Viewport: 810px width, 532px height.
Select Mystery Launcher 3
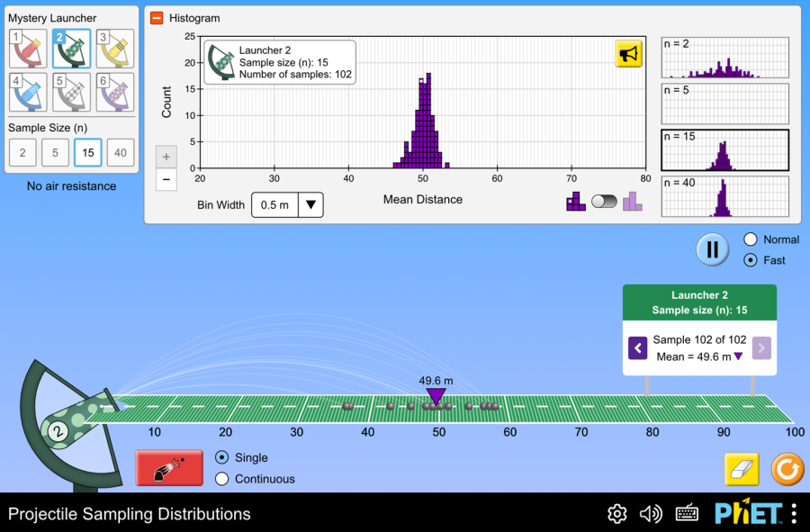115,49
